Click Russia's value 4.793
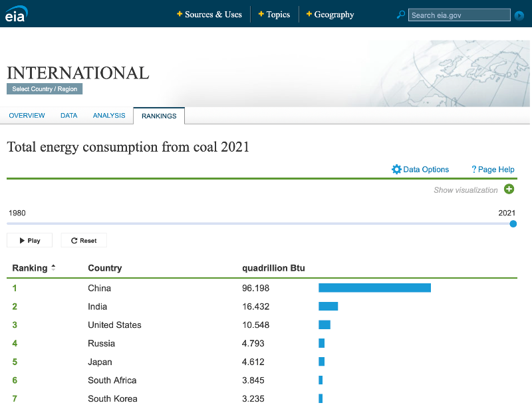Image resolution: width=532 pixels, height=407 pixels. [253, 343]
